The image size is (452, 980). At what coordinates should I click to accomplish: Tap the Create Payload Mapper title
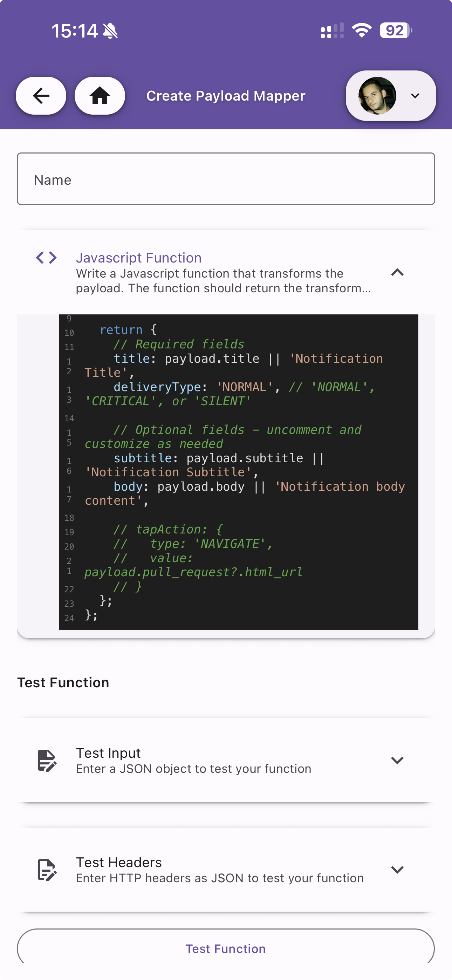click(x=226, y=96)
